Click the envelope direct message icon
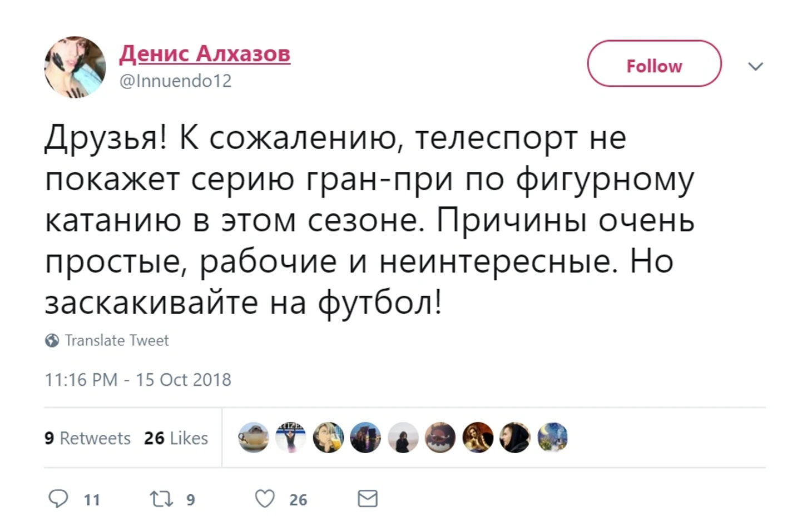Image resolution: width=812 pixels, height=531 pixels. click(x=368, y=499)
